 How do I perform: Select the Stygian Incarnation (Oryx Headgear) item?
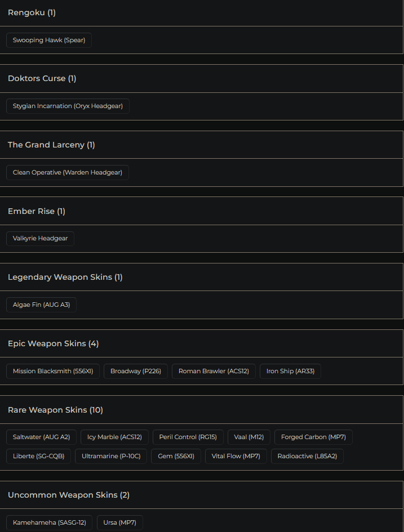(x=68, y=106)
